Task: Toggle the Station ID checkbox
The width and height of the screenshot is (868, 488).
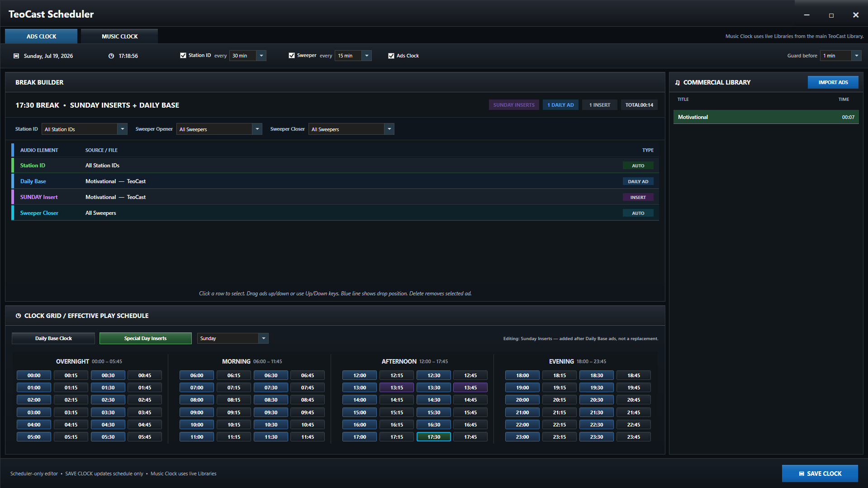Action: pyautogui.click(x=183, y=56)
